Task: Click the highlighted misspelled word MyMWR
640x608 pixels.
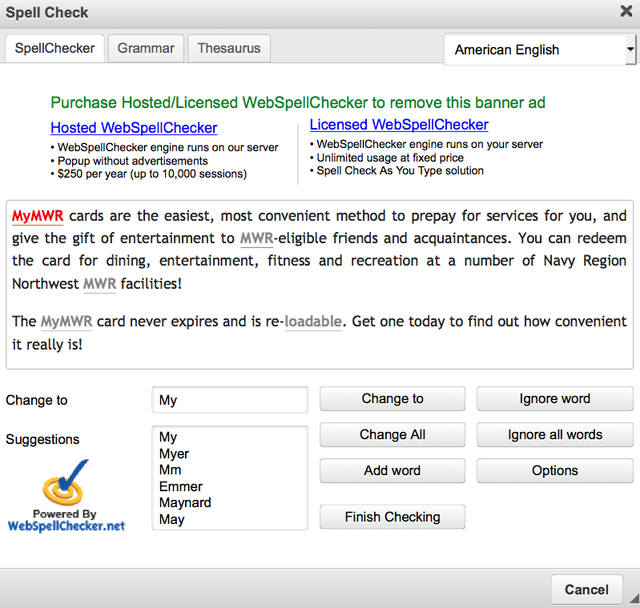Action: (x=38, y=216)
